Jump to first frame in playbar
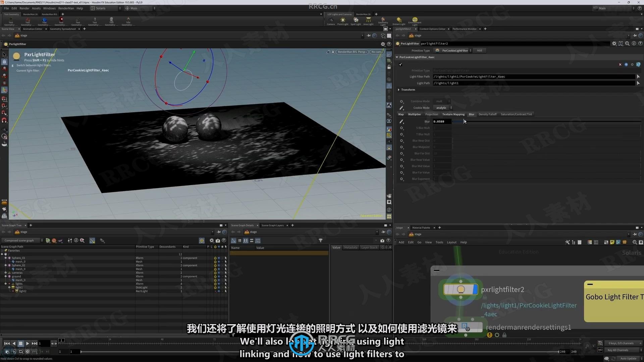 pos(7,343)
